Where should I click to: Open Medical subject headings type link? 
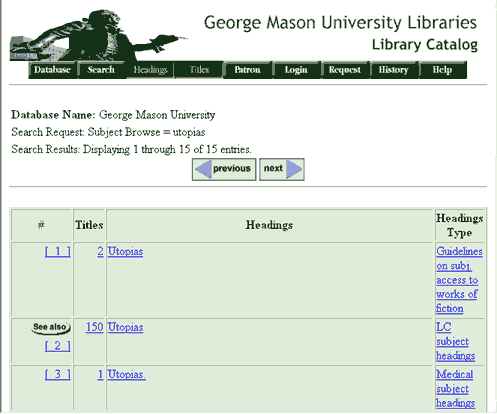(455, 389)
